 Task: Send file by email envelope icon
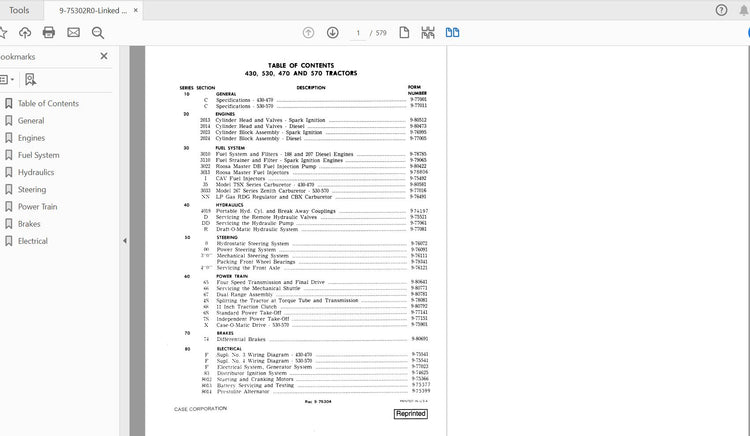click(73, 33)
